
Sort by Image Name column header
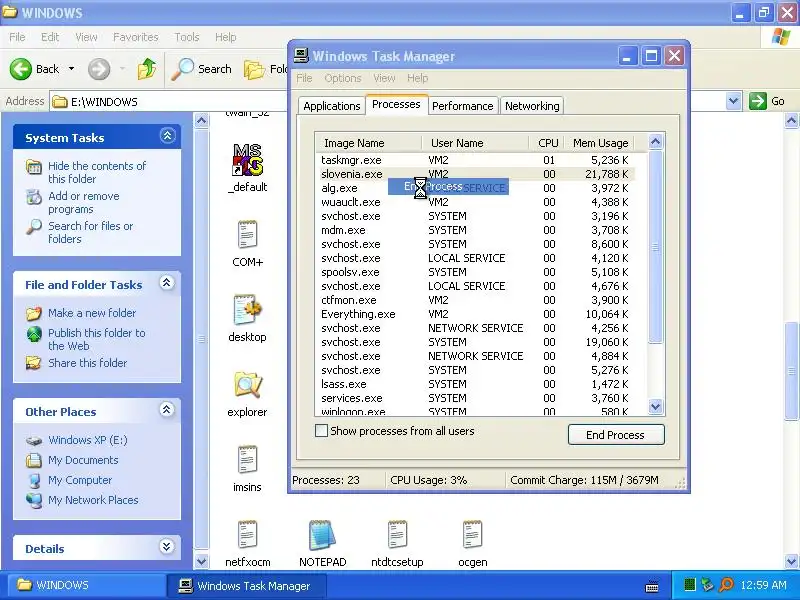(368, 143)
